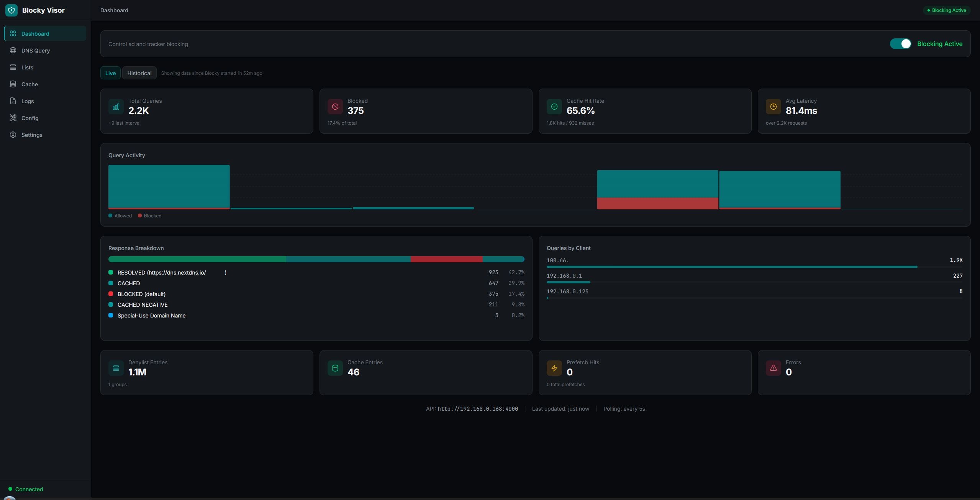
Task: Click the Logs document icon
Action: click(13, 101)
